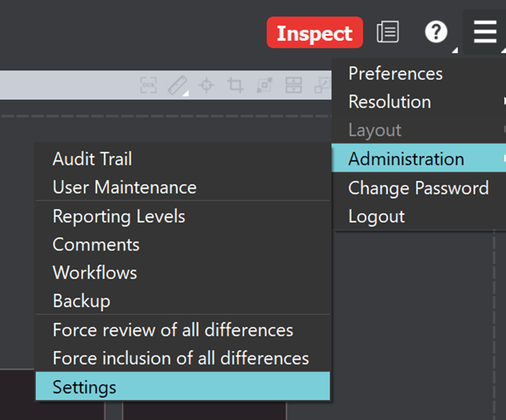This screenshot has width=506, height=420.
Task: Click the question mark help icon
Action: (x=436, y=32)
